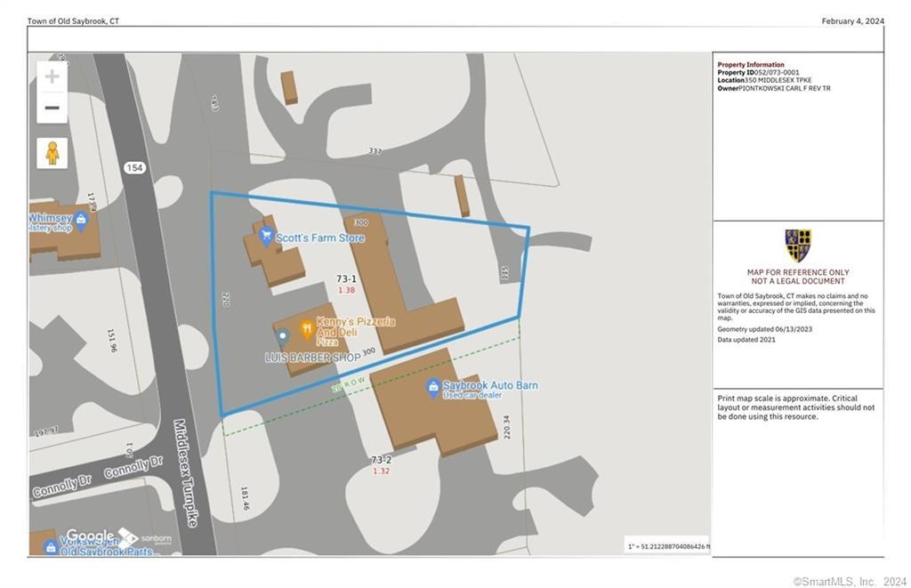Click the Luis Barber Shop location pin
Screen dimensions: 911x588
[282, 337]
